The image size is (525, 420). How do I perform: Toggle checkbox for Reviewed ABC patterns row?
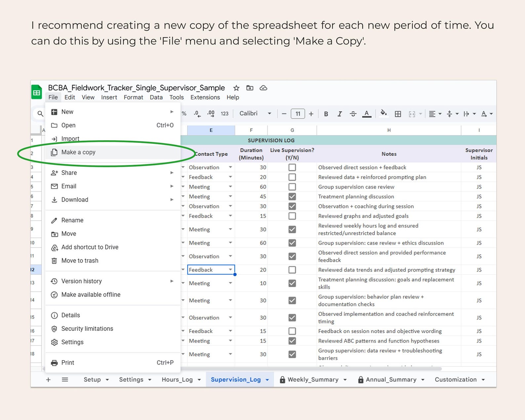(x=292, y=341)
